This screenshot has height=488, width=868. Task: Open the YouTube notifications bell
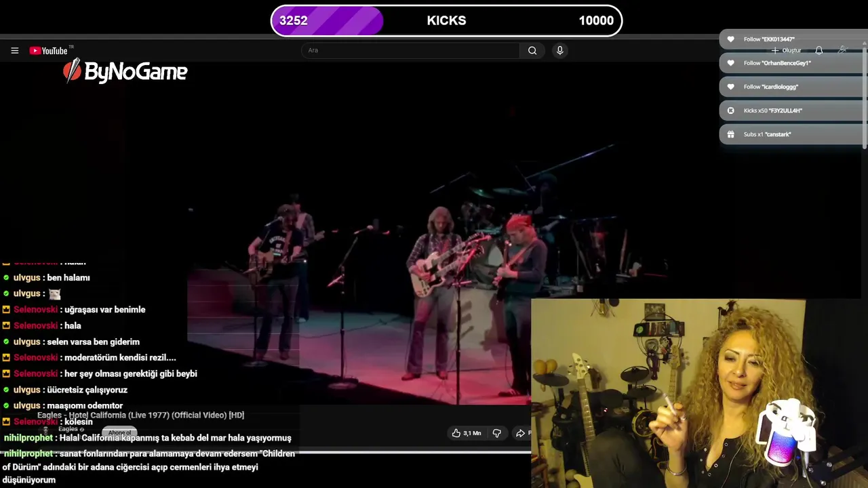(x=818, y=51)
